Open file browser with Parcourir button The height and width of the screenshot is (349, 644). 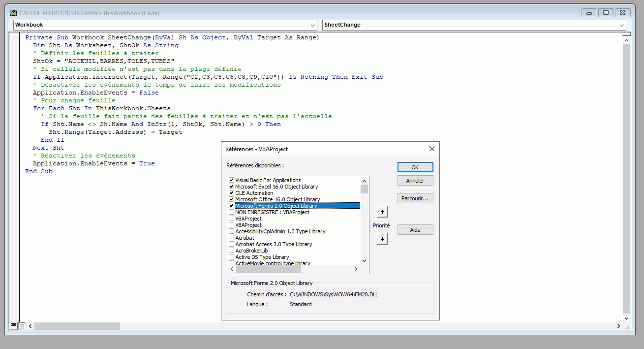click(x=415, y=198)
